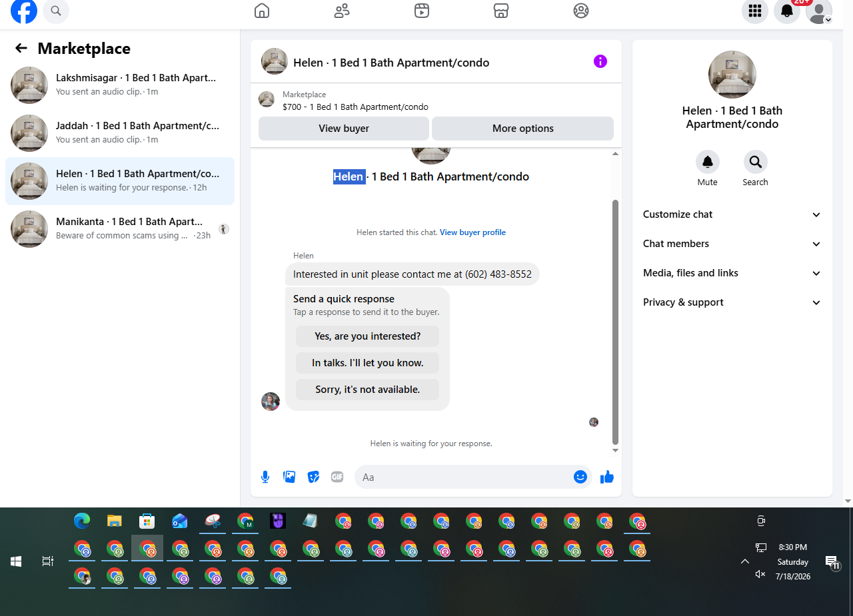The image size is (853, 616).
Task: Click the More options button
Action: [x=523, y=129]
